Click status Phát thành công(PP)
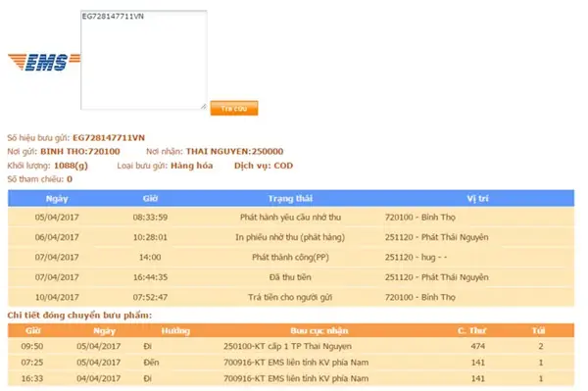The width and height of the screenshot is (588, 391). (290, 257)
